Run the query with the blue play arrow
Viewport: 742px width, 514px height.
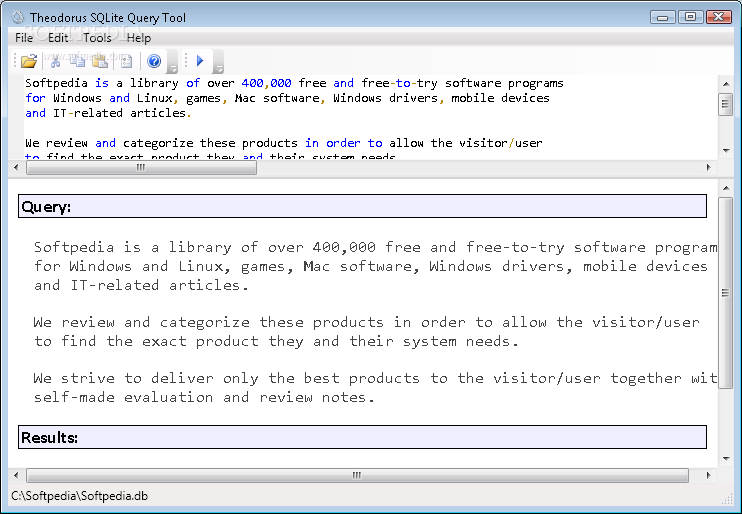pos(200,61)
